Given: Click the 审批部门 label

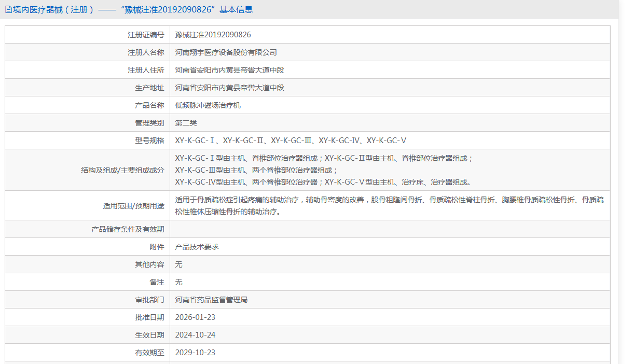Looking at the screenshot, I should click(149, 300).
